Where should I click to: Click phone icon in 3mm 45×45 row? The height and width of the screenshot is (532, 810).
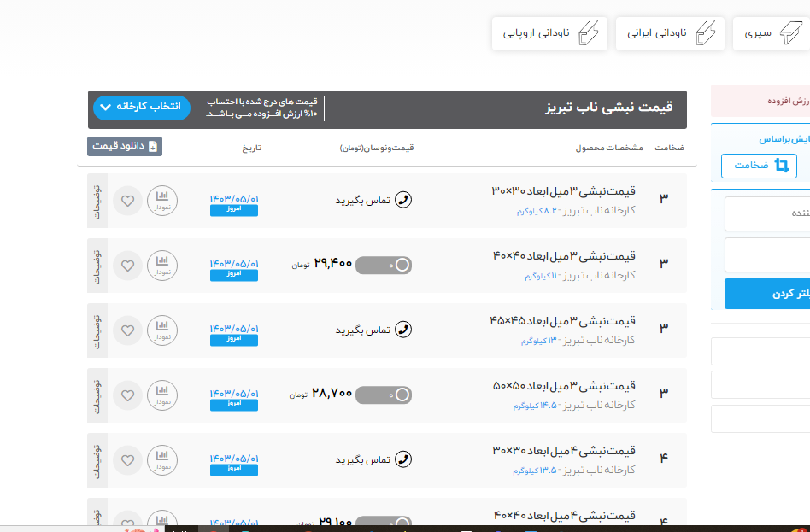click(403, 330)
